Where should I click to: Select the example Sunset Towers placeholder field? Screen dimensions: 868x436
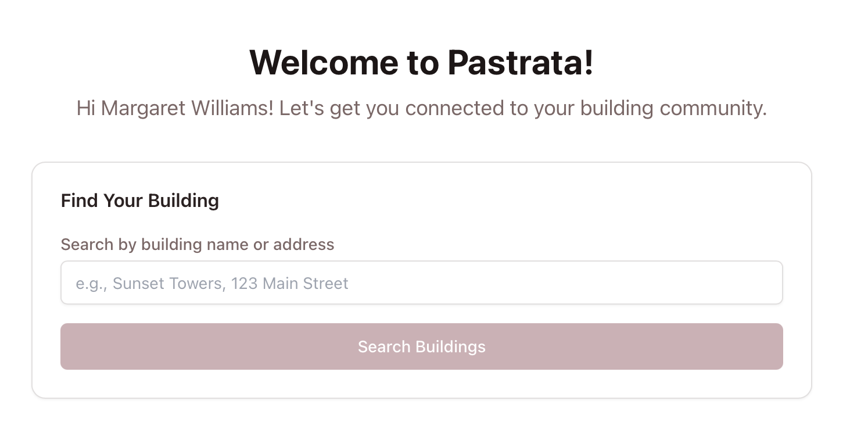click(x=422, y=283)
